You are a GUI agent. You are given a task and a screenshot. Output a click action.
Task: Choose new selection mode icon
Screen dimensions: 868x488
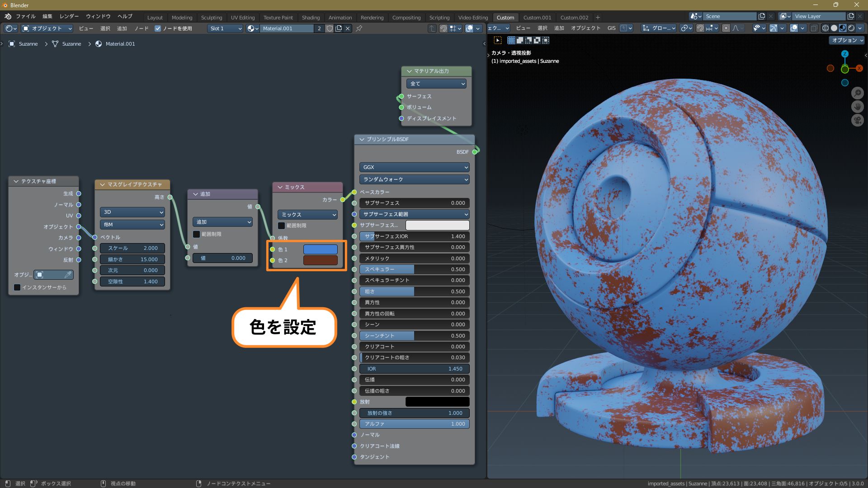point(511,40)
